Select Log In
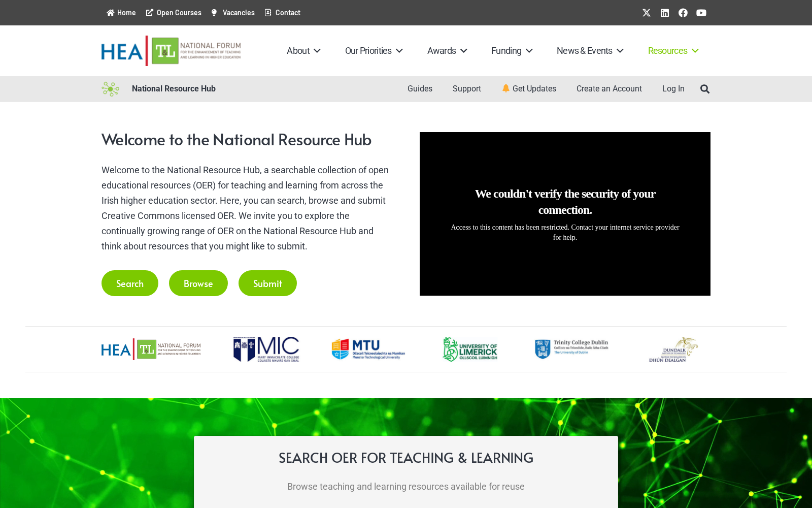The image size is (812, 508). [673, 89]
